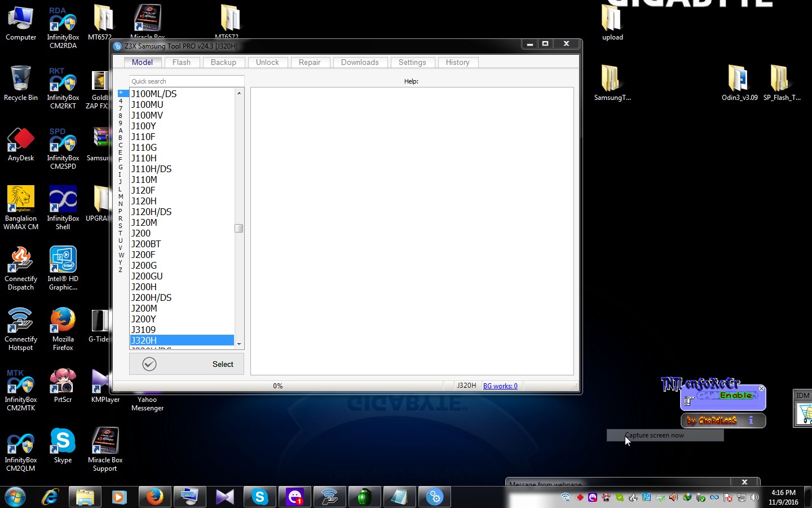Image resolution: width=812 pixels, height=508 pixels.
Task: Open Windows Explorer from the taskbar
Action: pyautogui.click(x=85, y=497)
